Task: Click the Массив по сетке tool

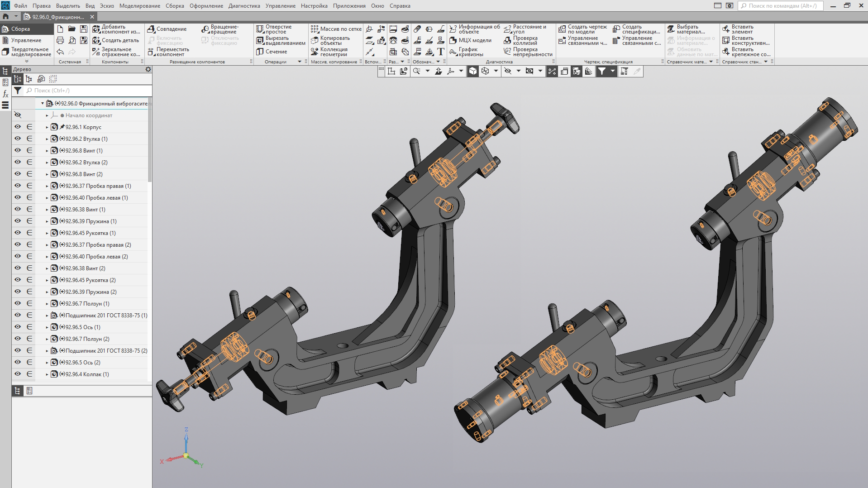Action: click(336, 29)
